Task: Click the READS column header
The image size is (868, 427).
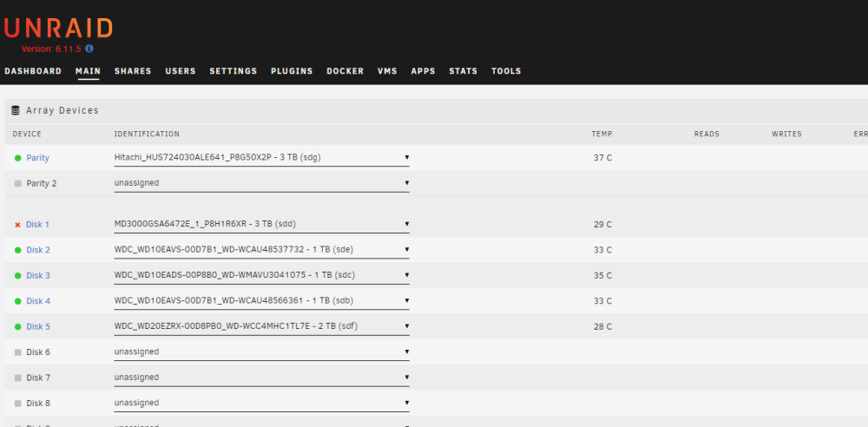Action: [x=707, y=134]
